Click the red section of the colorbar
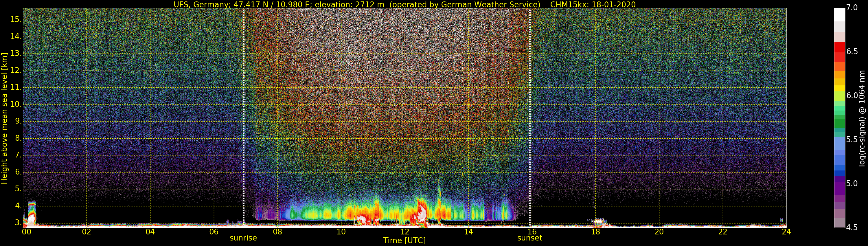This screenshot has width=868, height=246. [x=839, y=52]
